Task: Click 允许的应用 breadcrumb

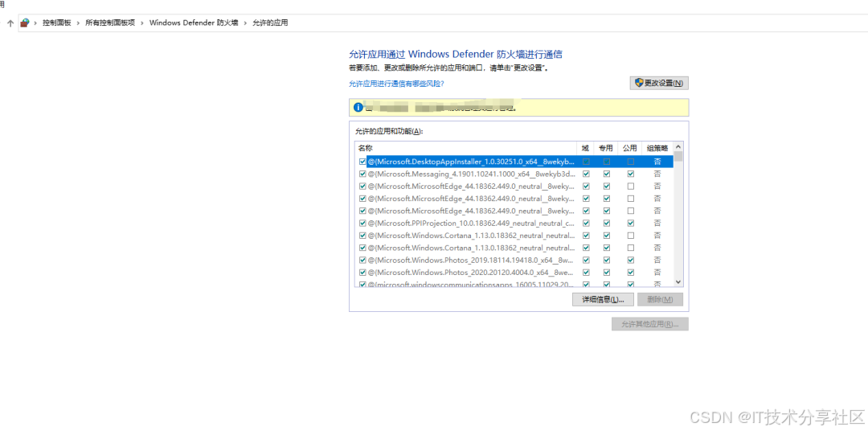Action: click(270, 23)
